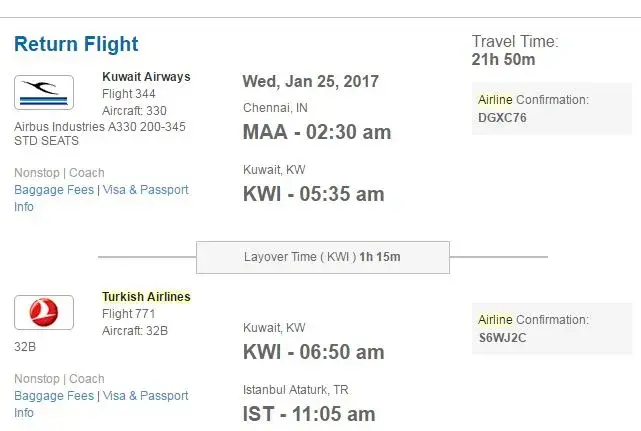Open Visa & Passport Info for Kuwait Airways flight
Screen dimensions: 641x431
point(145,190)
